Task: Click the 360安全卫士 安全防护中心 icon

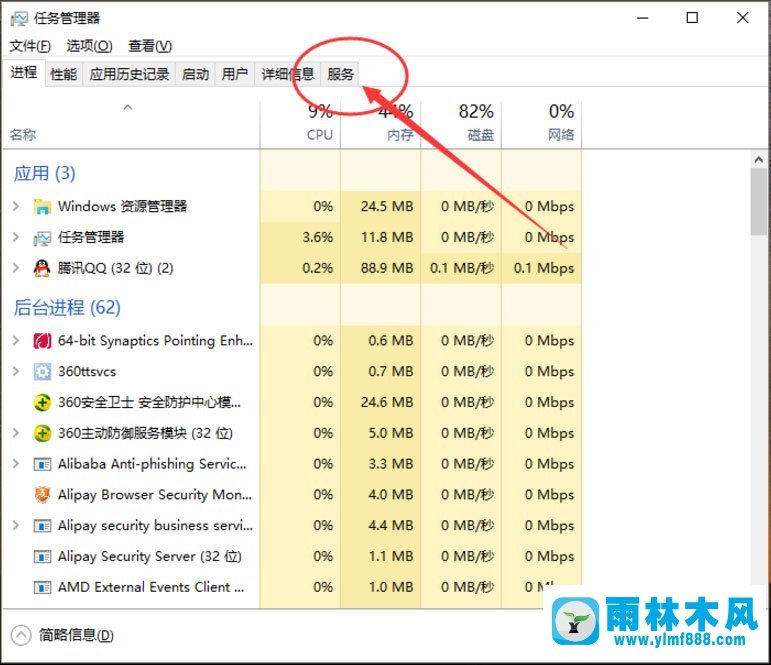Action: tap(42, 403)
